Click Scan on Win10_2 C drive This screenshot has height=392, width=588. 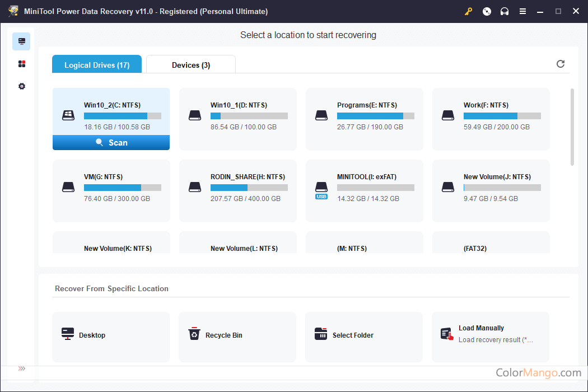111,143
